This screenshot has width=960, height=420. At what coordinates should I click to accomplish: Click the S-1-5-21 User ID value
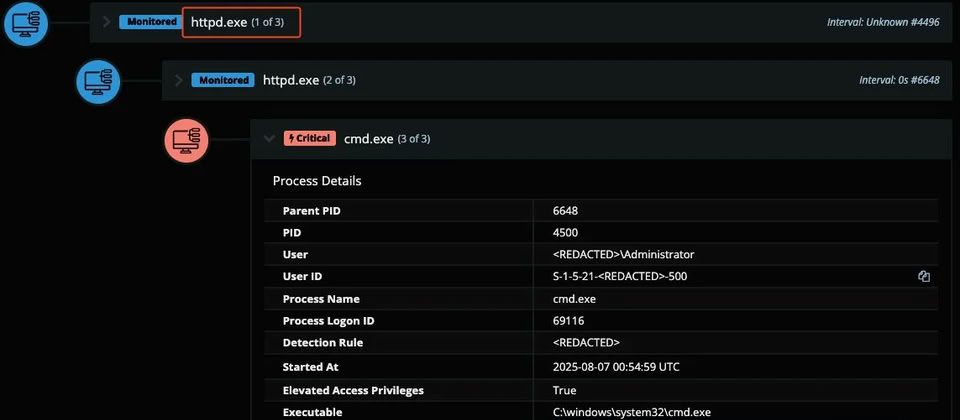point(619,277)
